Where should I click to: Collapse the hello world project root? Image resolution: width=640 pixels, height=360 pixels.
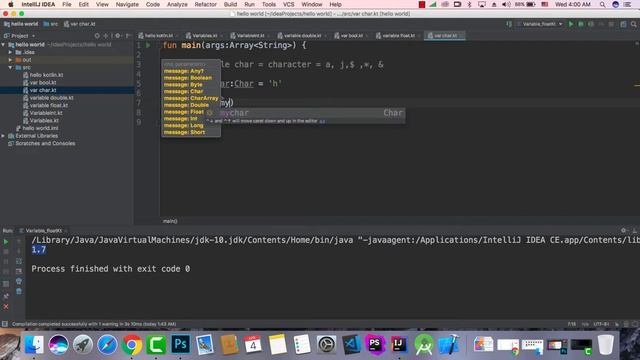(4, 44)
